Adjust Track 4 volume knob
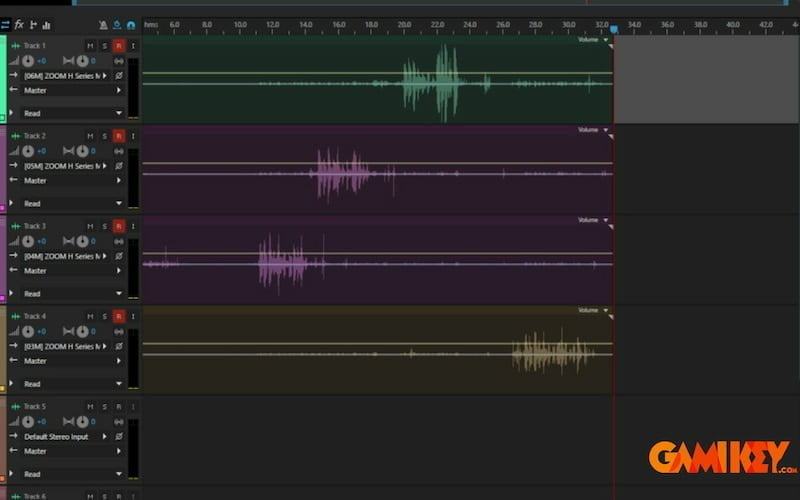The width and height of the screenshot is (800, 500). pyautogui.click(x=28, y=332)
